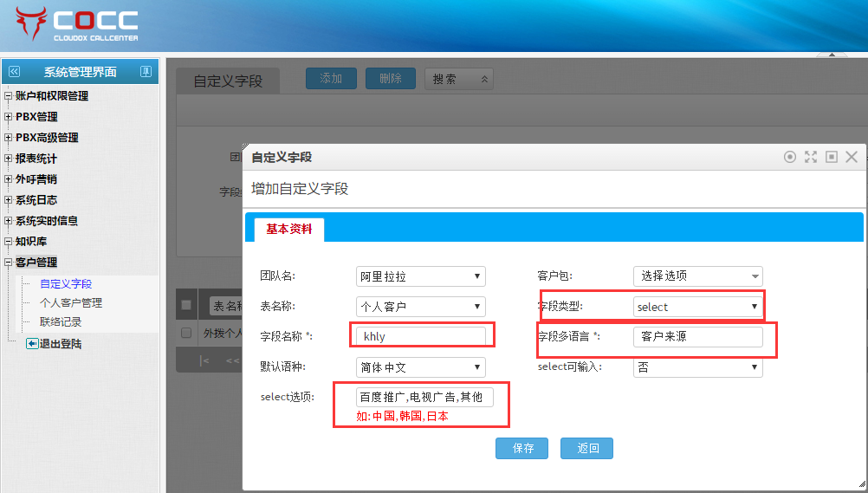Click the circle target icon in the dialog title bar
Viewport: 868px width, 493px height.
pyautogui.click(x=789, y=157)
